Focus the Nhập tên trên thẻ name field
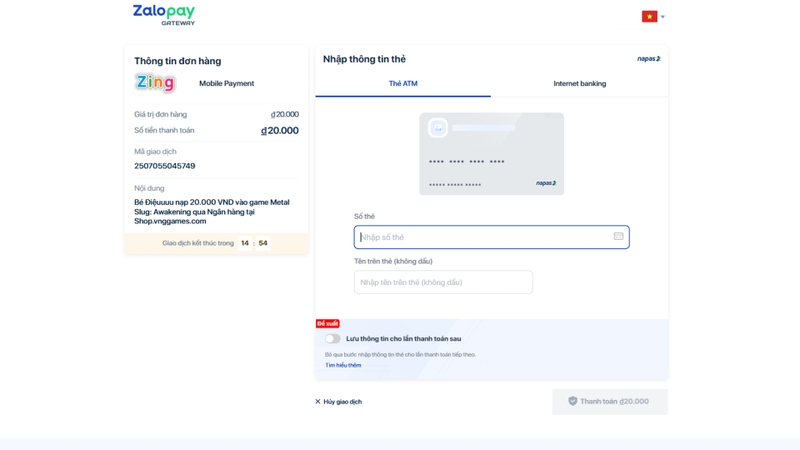Screen dimensions: 800x450 [x=443, y=282]
